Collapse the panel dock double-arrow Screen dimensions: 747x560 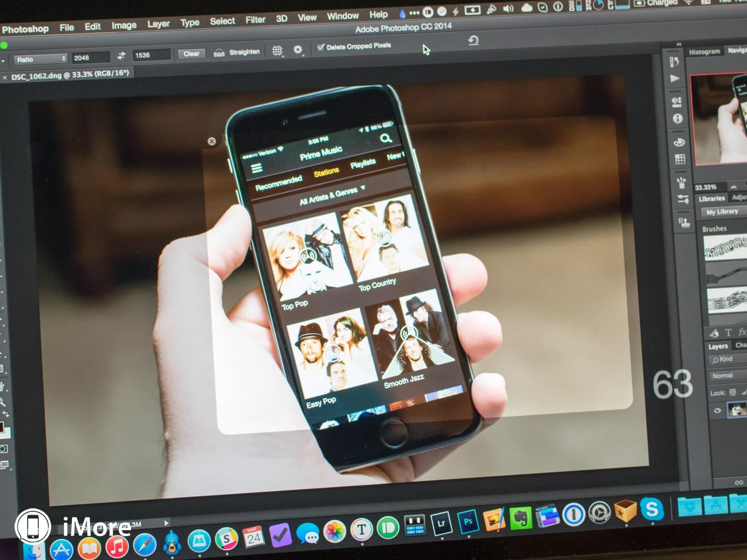tap(679, 44)
